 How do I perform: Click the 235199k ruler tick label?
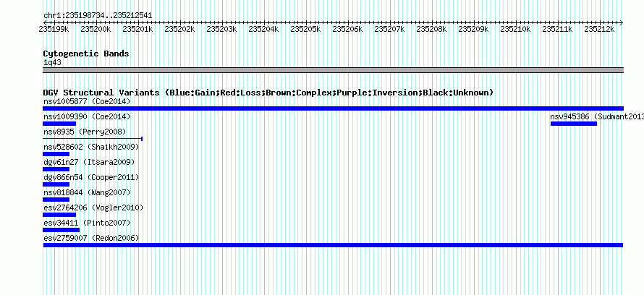[54, 29]
